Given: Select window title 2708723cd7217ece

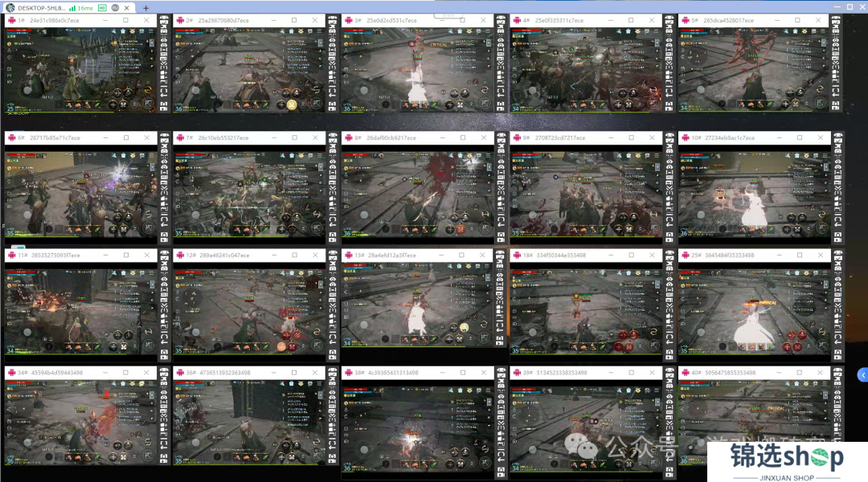Looking at the screenshot, I should coord(560,138).
